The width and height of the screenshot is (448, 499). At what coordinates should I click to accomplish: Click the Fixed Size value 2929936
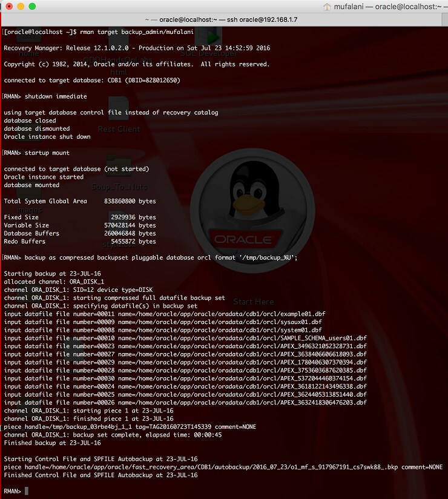click(x=123, y=217)
